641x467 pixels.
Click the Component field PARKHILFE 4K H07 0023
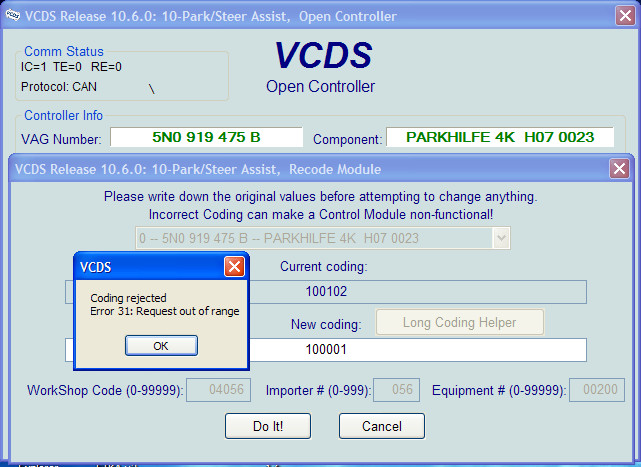[500, 137]
